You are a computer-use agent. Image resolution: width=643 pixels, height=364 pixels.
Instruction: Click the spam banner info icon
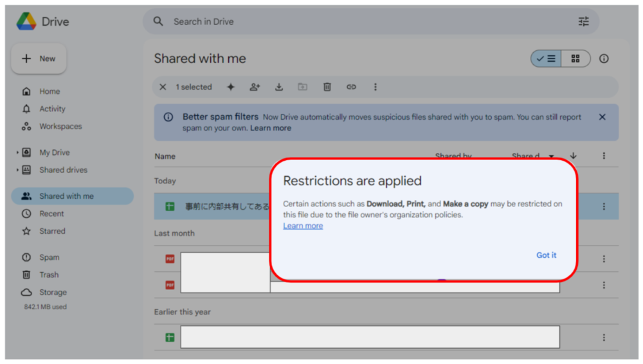(168, 117)
